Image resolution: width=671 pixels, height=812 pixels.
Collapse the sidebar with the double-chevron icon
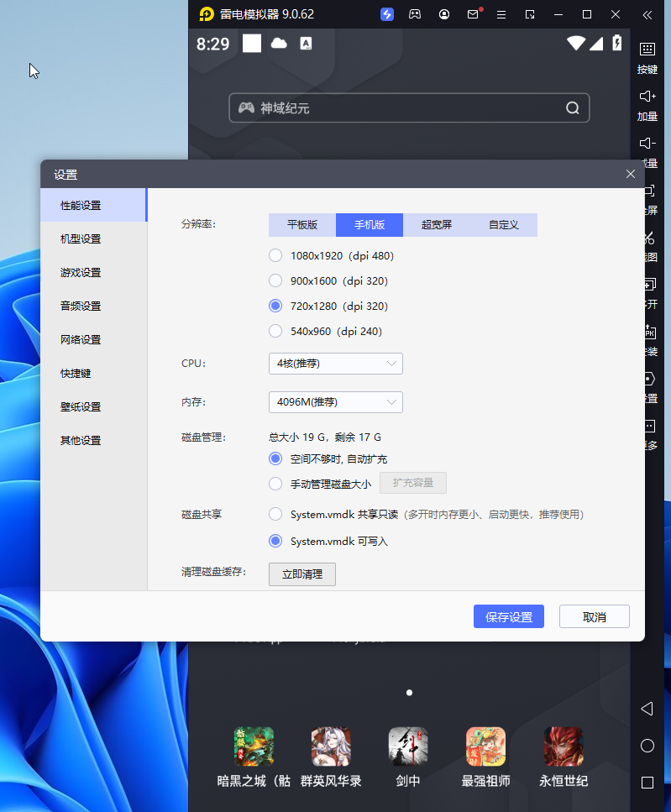[647, 14]
